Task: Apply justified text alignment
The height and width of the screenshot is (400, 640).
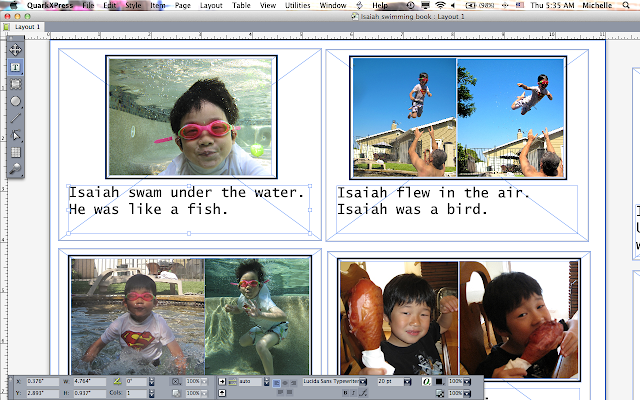Action: [280, 392]
